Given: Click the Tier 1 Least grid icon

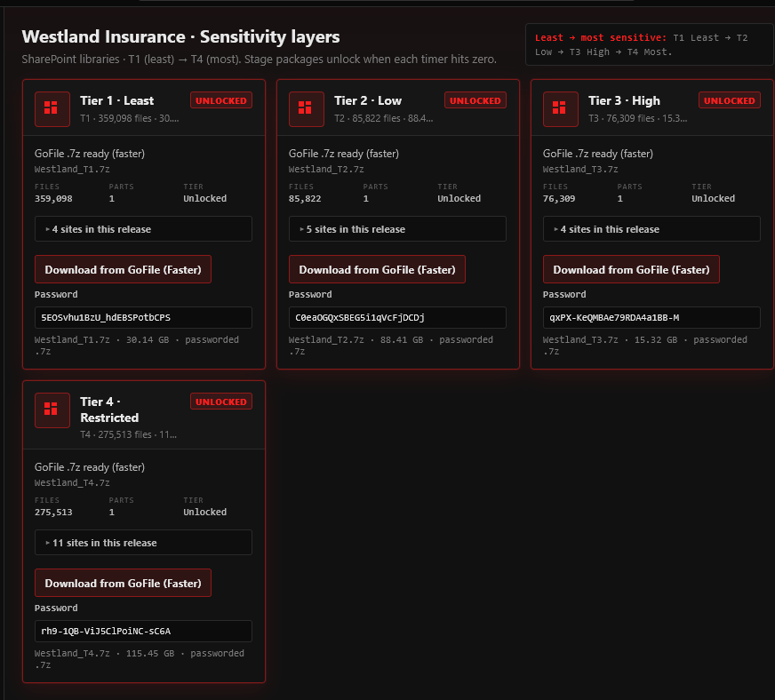Looking at the screenshot, I should 52,108.
